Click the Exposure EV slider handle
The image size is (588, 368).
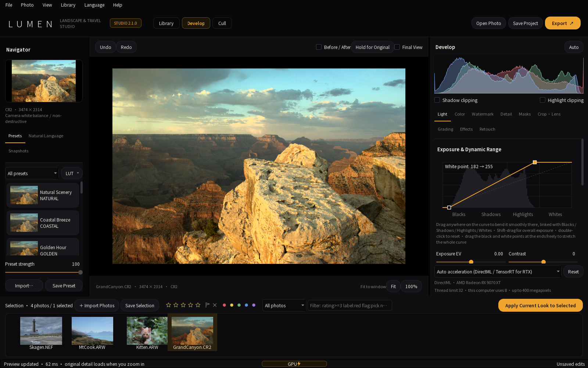pos(471,262)
